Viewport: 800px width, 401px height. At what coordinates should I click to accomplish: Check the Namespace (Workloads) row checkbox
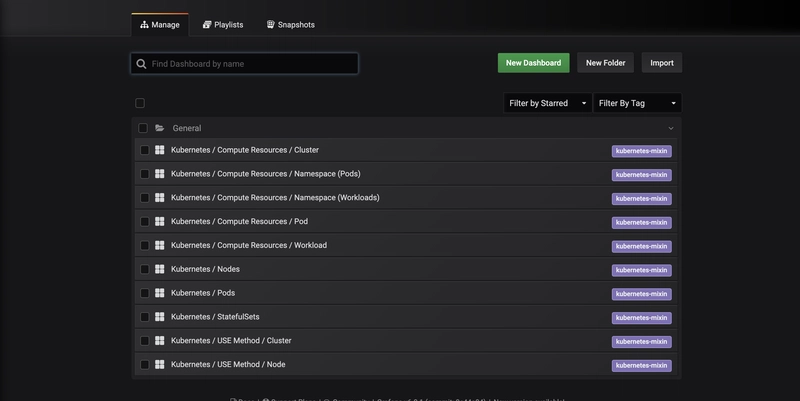pos(144,197)
